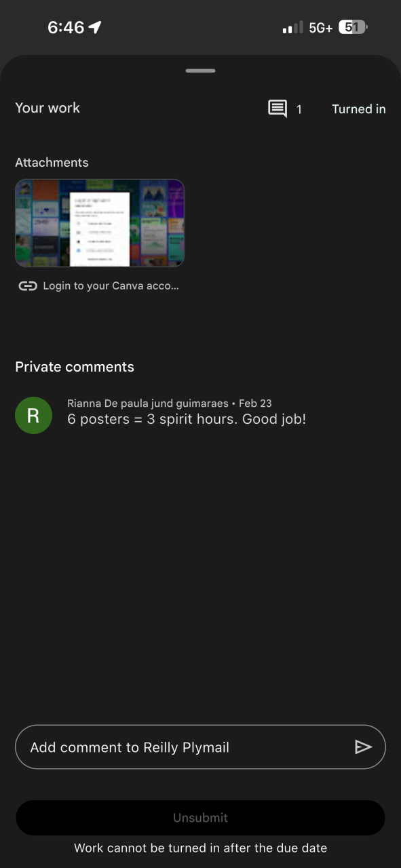Open the Login to your Canva account link
The image size is (401, 868).
coord(111,285)
